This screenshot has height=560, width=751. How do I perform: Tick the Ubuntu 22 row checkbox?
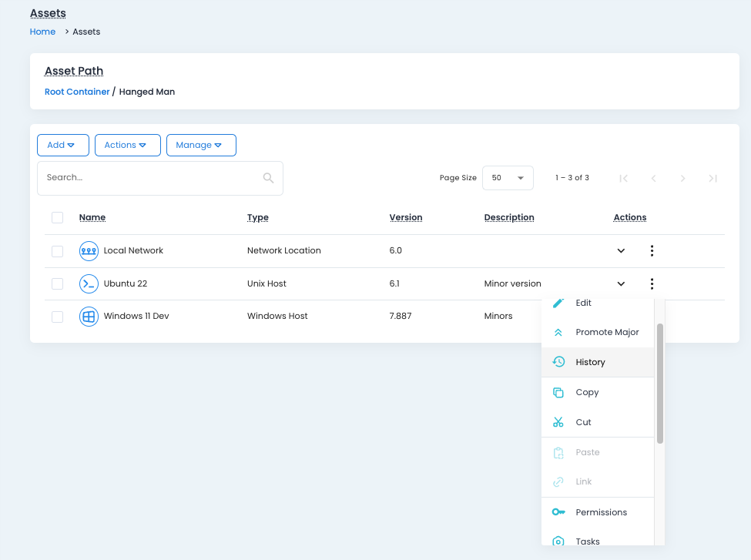tap(57, 284)
